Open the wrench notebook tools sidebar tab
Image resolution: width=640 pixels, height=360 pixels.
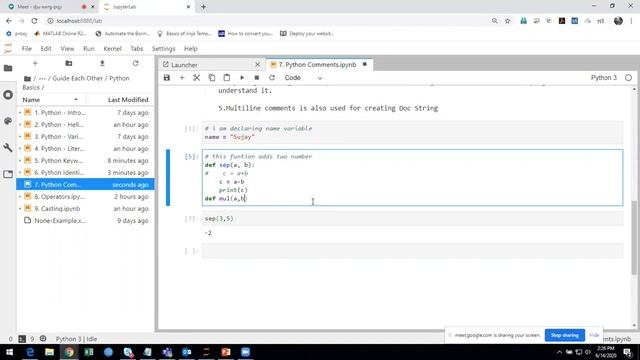tap(8, 147)
